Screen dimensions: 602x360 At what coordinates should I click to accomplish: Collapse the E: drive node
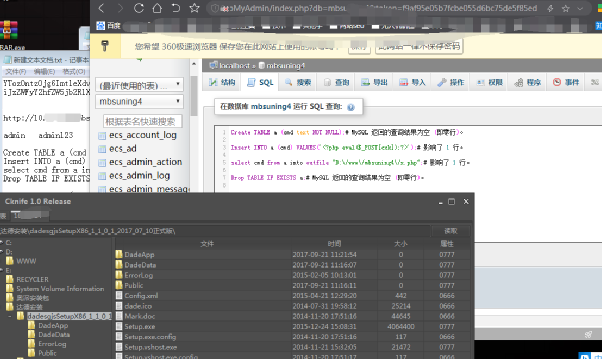pyautogui.click(x=2, y=270)
